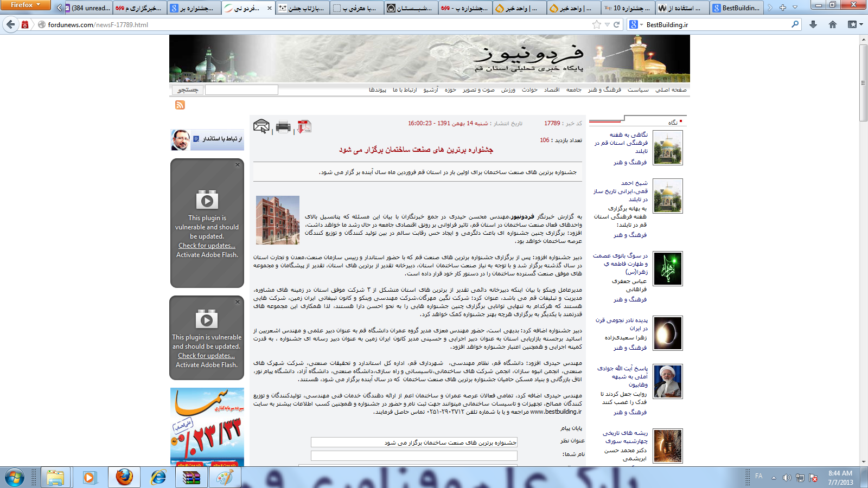The height and width of the screenshot is (488, 868).
Task: Bookmark page with the star icon
Action: point(597,24)
